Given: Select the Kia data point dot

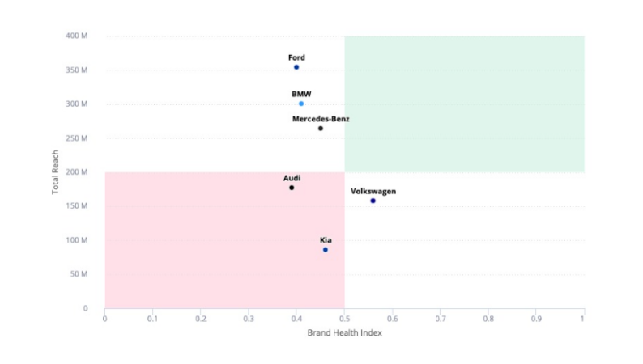Looking at the screenshot, I should click(x=326, y=250).
